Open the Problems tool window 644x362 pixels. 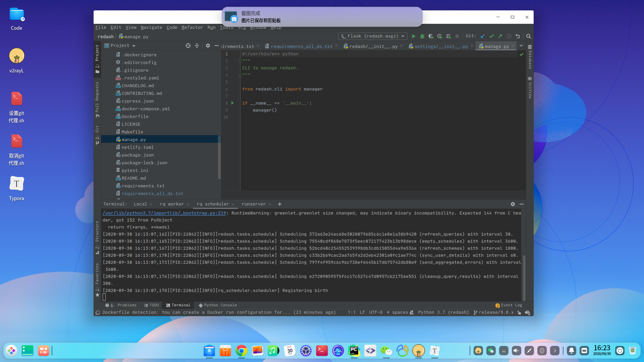click(x=121, y=305)
